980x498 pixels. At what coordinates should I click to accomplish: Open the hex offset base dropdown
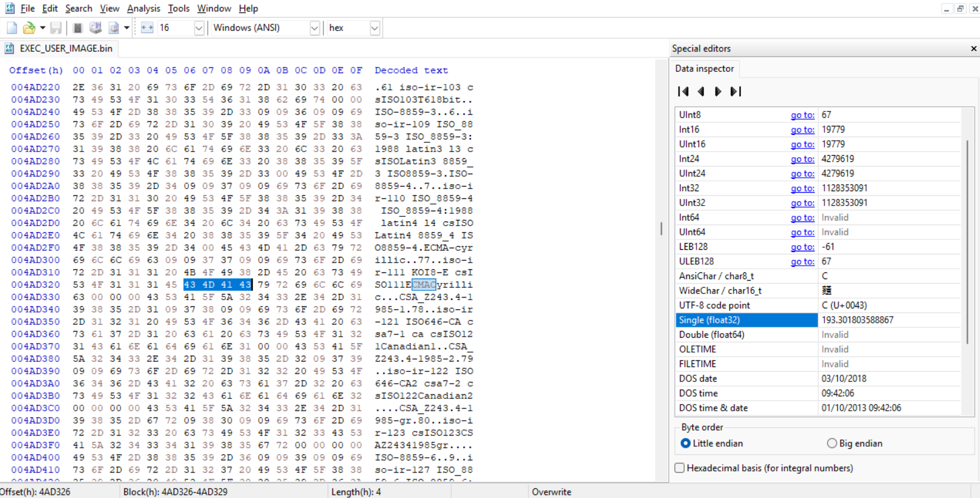tap(374, 28)
